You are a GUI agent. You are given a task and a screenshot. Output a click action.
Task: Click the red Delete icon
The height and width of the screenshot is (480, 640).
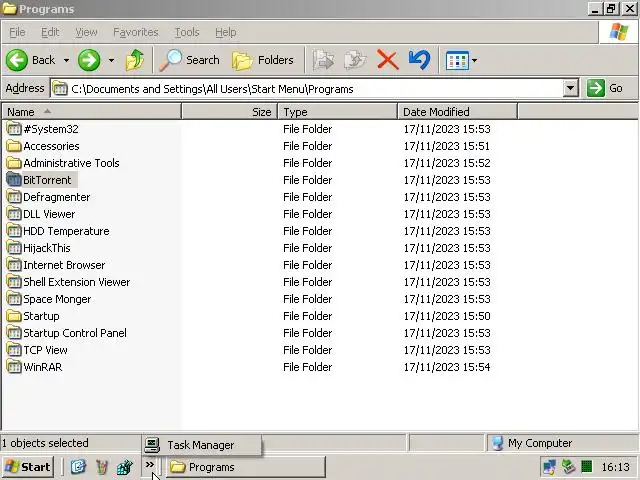(x=388, y=60)
